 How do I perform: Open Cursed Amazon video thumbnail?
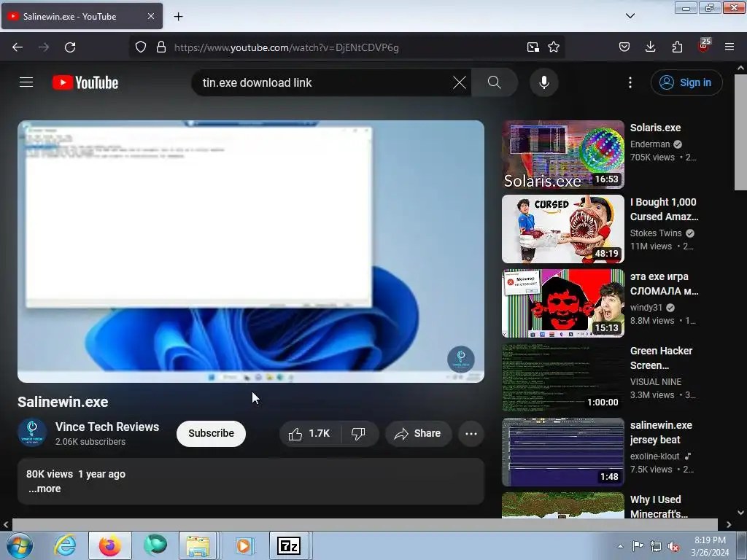coord(563,229)
